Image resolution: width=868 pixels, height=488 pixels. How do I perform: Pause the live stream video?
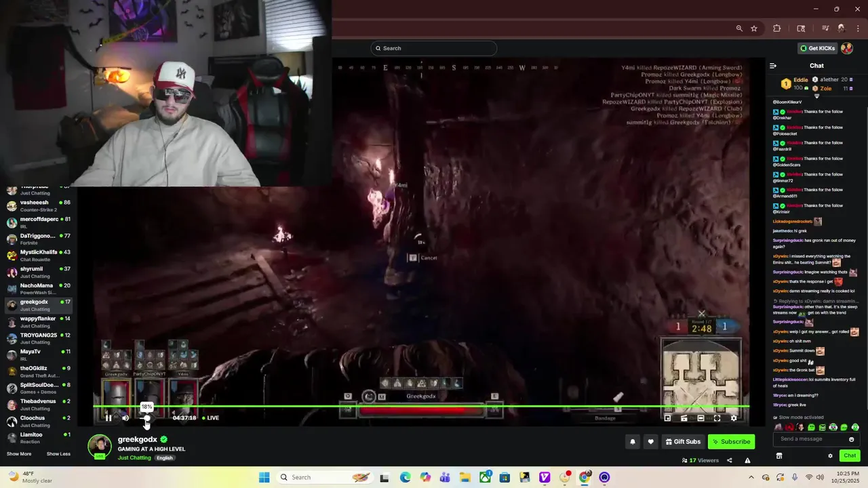point(108,418)
